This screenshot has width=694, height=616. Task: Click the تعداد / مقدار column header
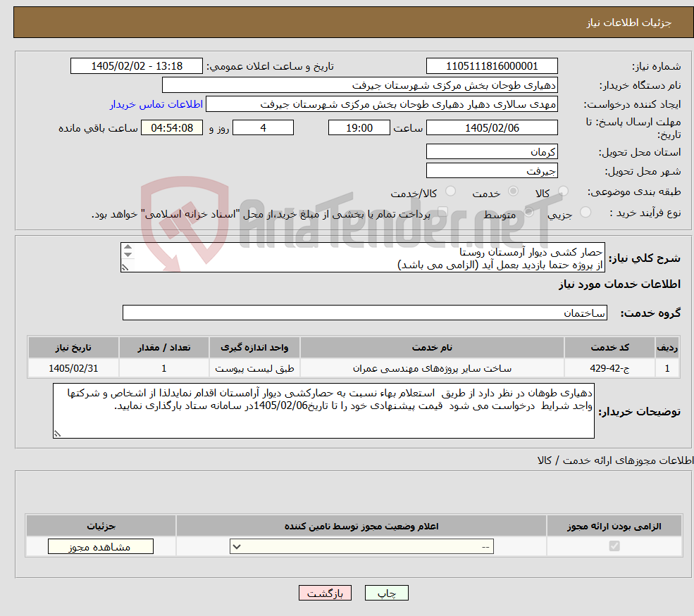[x=163, y=348]
